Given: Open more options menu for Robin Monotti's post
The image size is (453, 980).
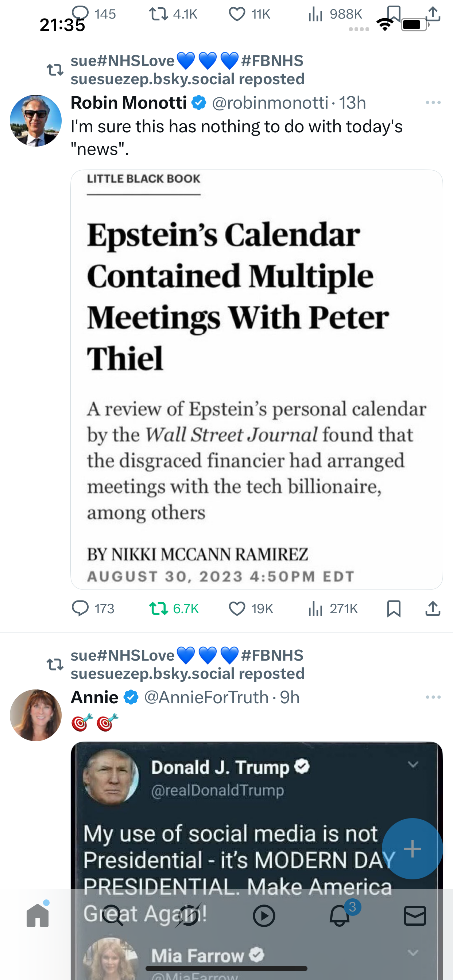Looking at the screenshot, I should click(433, 103).
